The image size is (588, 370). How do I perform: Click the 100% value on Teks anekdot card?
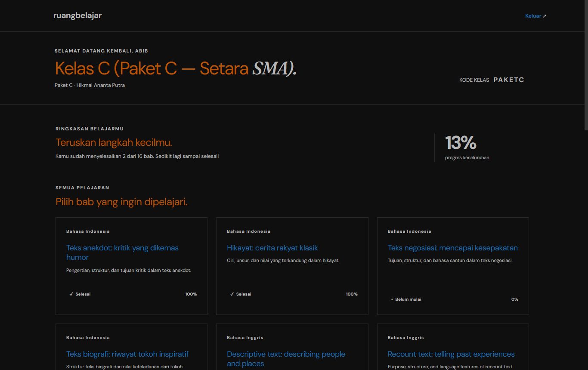pos(191,294)
